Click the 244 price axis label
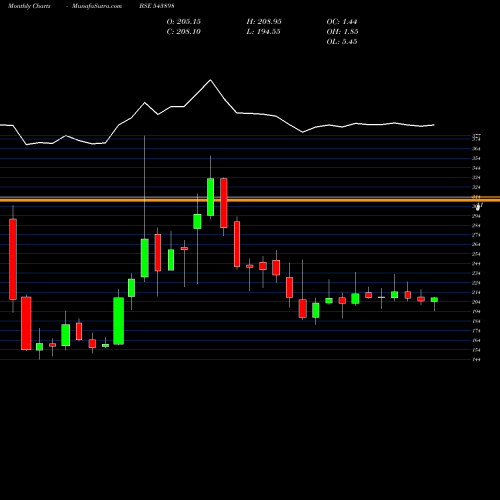 [476, 264]
